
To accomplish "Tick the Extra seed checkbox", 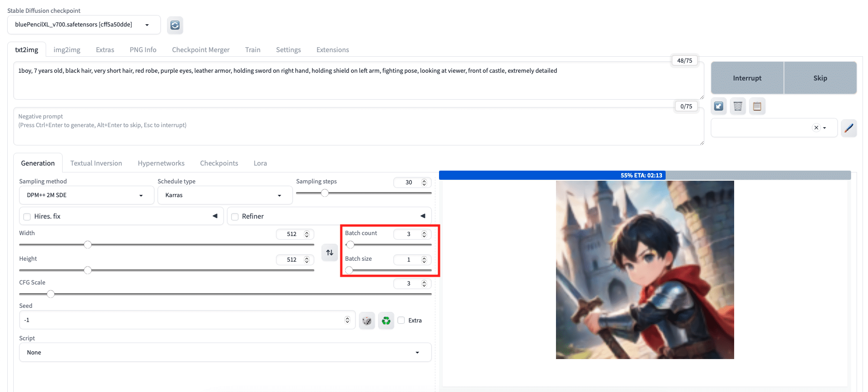I will tap(401, 320).
